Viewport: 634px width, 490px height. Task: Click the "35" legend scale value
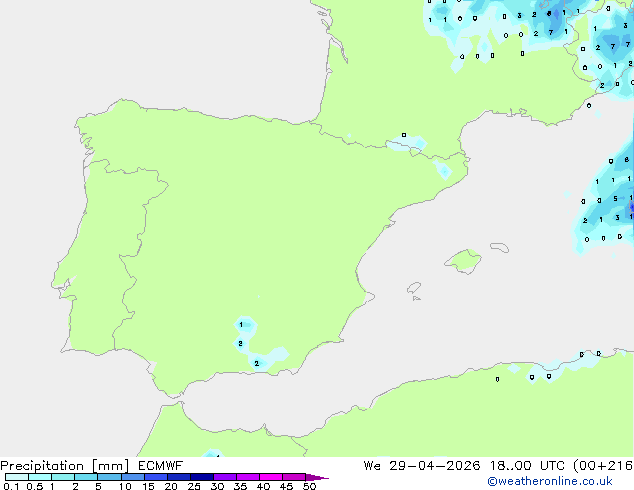tap(240, 486)
